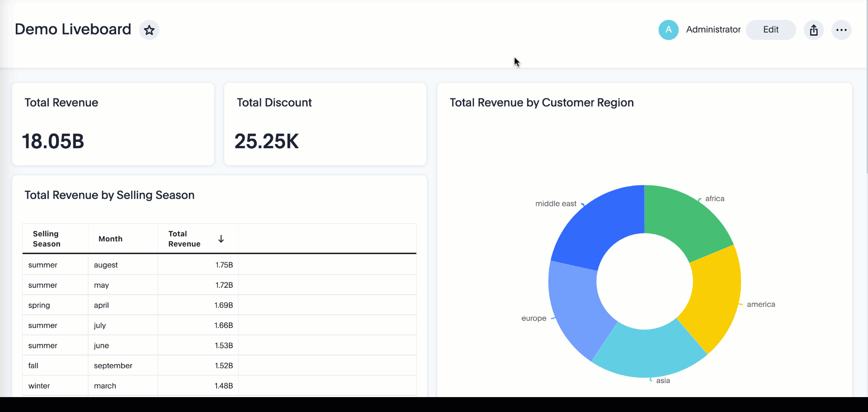
Task: Click the Month column header
Action: [x=110, y=239]
